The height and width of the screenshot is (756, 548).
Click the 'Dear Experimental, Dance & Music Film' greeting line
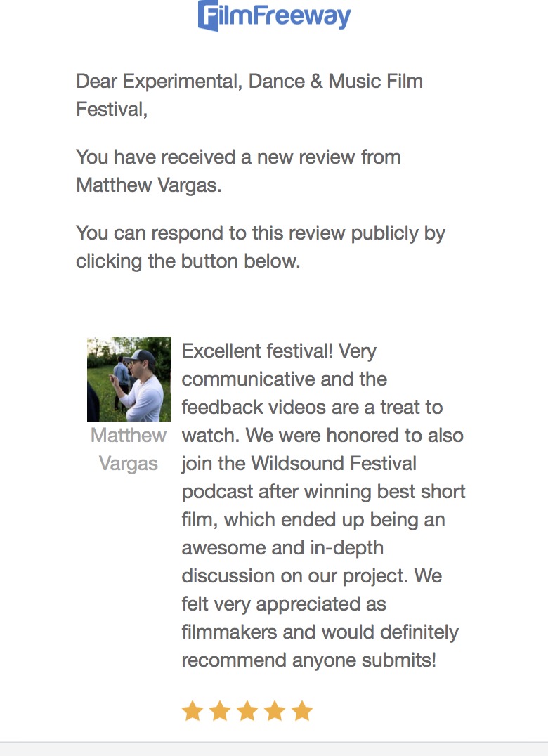[x=249, y=82]
